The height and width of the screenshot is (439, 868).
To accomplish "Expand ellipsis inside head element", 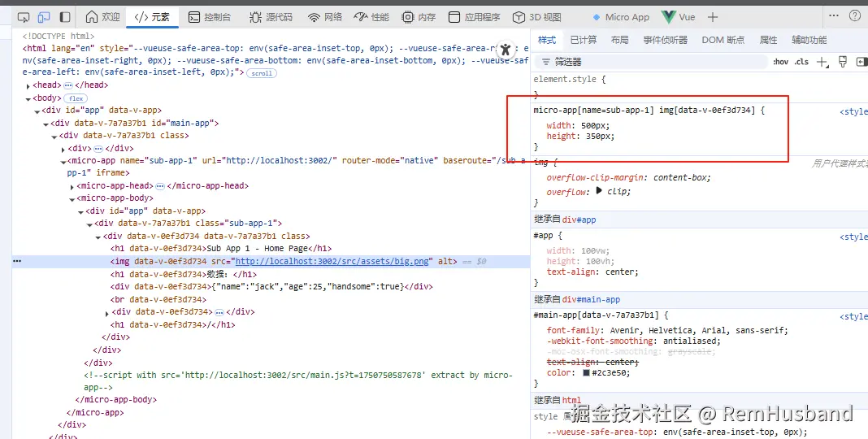I will (x=68, y=85).
